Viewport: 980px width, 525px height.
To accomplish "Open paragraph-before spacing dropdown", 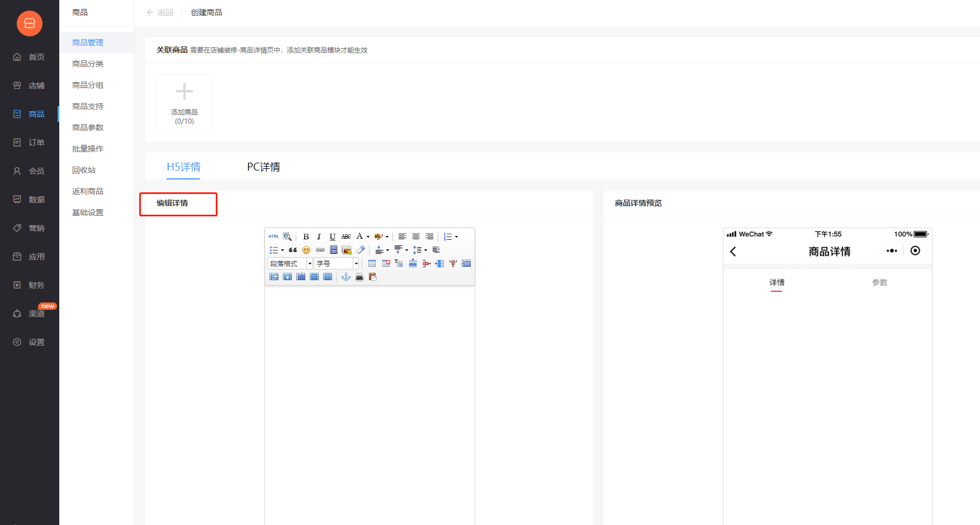I will pyautogui.click(x=387, y=250).
